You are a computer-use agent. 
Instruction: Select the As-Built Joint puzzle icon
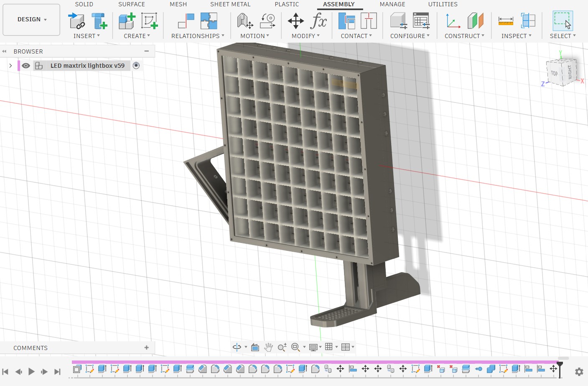coord(209,20)
